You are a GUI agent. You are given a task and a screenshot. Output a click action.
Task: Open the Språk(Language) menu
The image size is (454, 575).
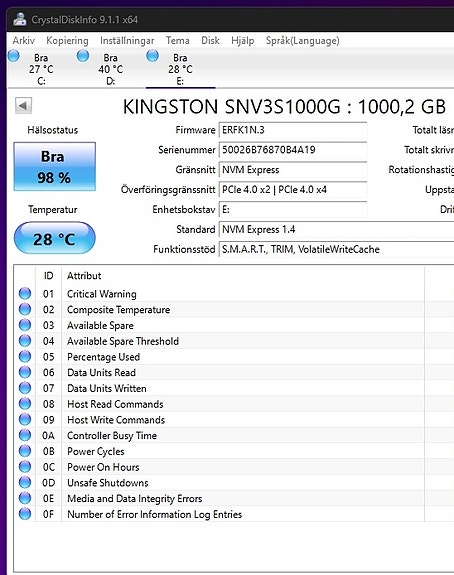[303, 40]
